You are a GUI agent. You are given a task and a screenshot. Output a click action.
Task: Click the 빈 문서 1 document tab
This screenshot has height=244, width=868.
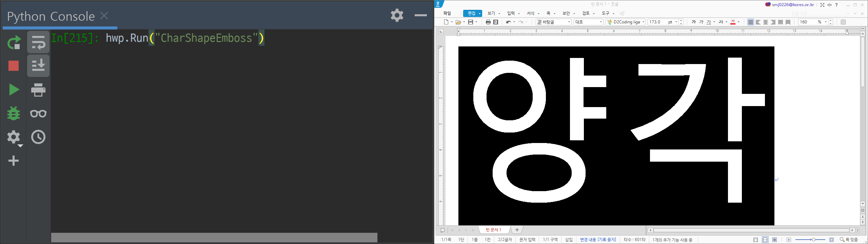coord(493,230)
